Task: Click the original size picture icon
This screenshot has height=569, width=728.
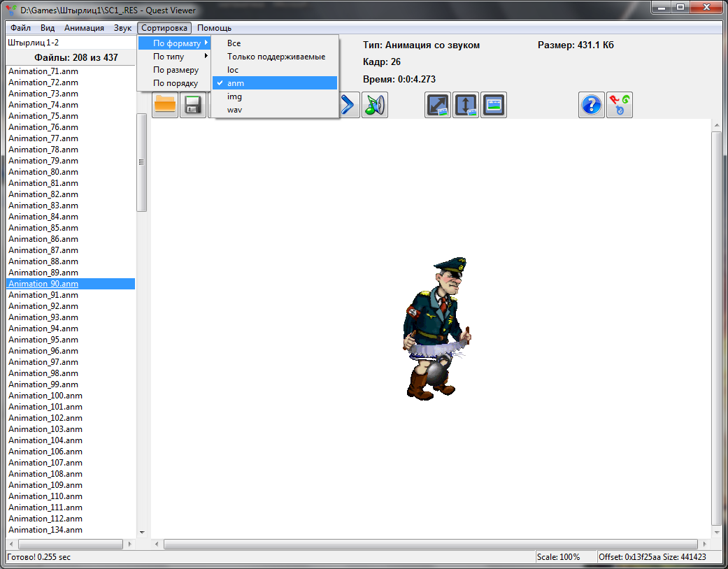Action: [x=494, y=105]
